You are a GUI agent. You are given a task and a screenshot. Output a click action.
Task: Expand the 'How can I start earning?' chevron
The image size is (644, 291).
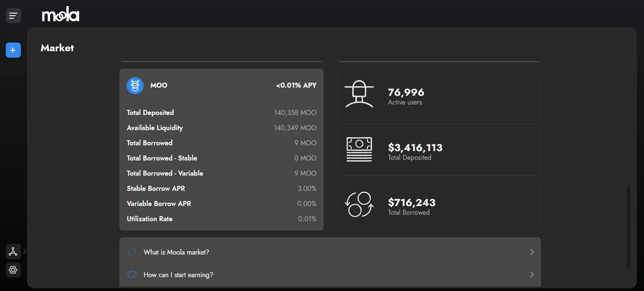[532, 274]
